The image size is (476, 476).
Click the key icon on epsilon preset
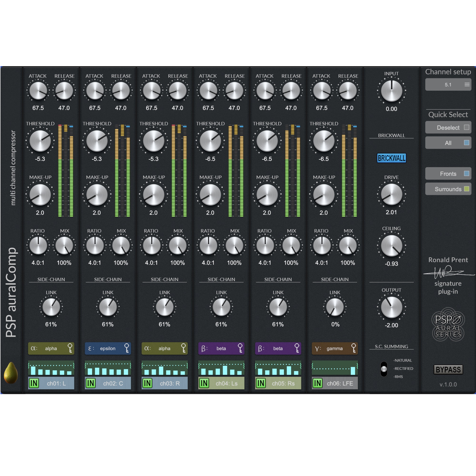click(x=127, y=348)
